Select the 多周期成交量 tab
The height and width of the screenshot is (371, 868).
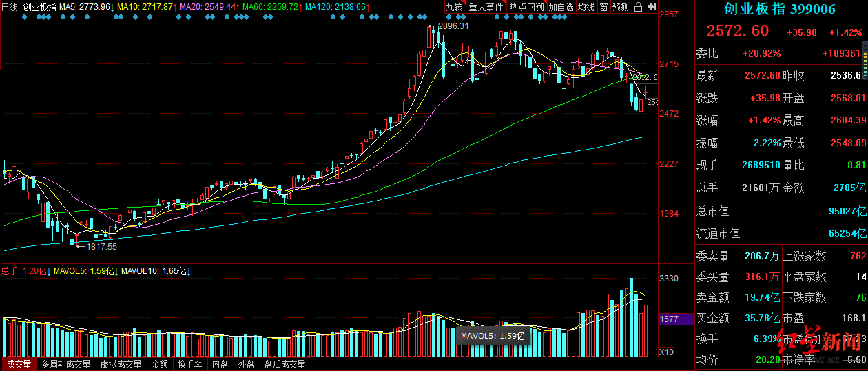coord(66,364)
